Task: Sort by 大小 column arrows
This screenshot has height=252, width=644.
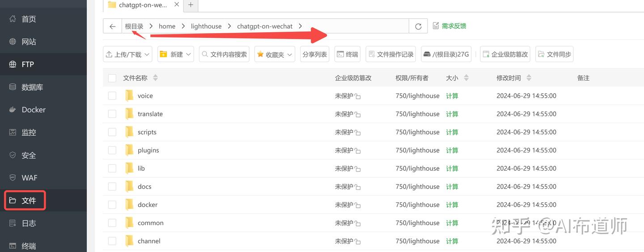Action: [466, 78]
